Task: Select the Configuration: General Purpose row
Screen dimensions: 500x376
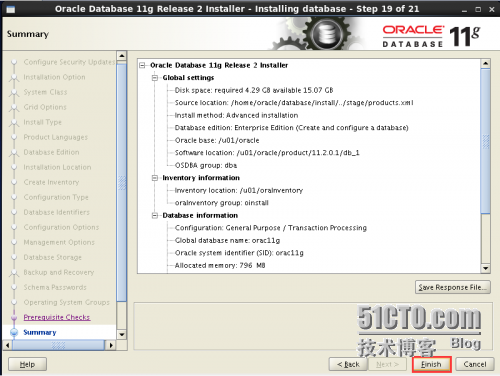Action: point(271,228)
